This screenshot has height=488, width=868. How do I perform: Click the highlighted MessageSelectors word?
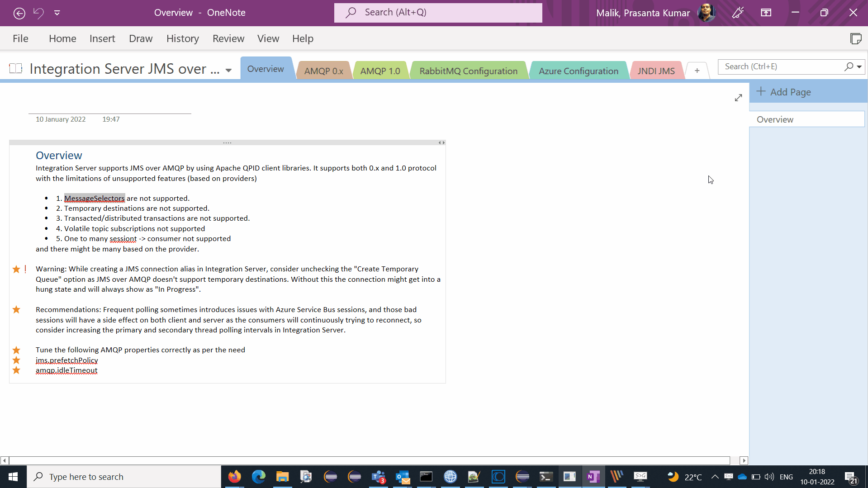click(x=94, y=198)
